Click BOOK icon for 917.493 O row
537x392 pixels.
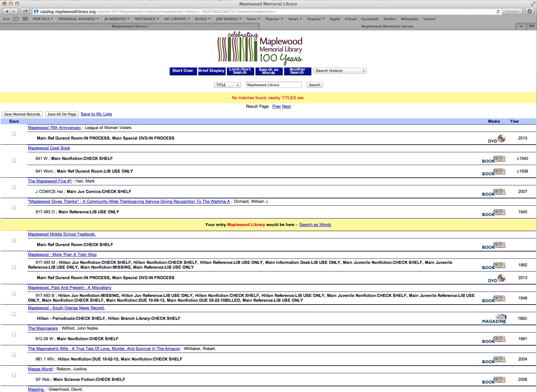[494, 212]
